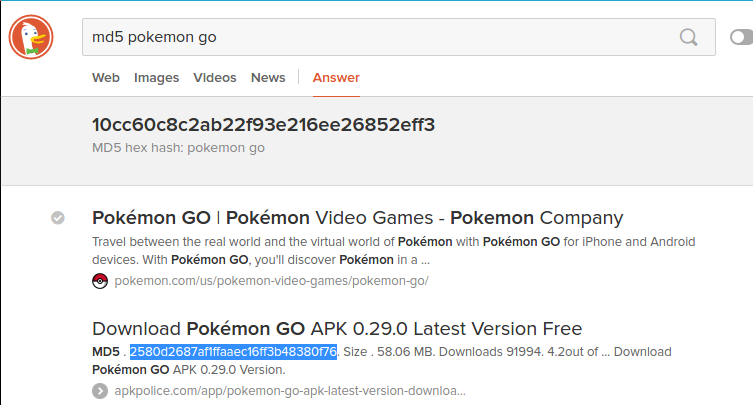Select the News tab
Screen dimensions: 753x405
268,77
